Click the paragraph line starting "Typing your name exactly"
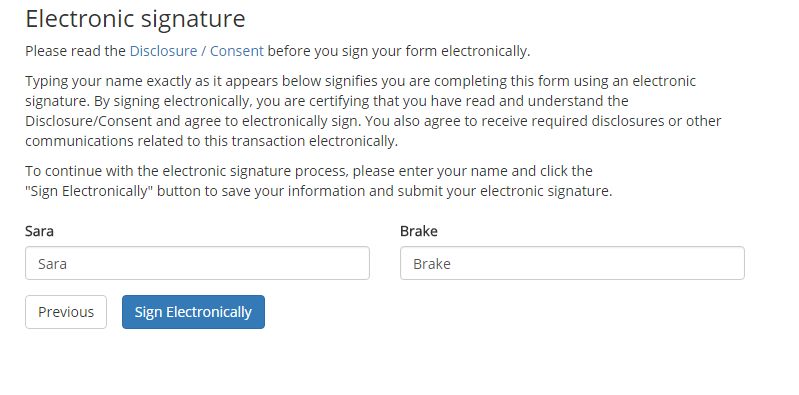The image size is (799, 395). [360, 81]
